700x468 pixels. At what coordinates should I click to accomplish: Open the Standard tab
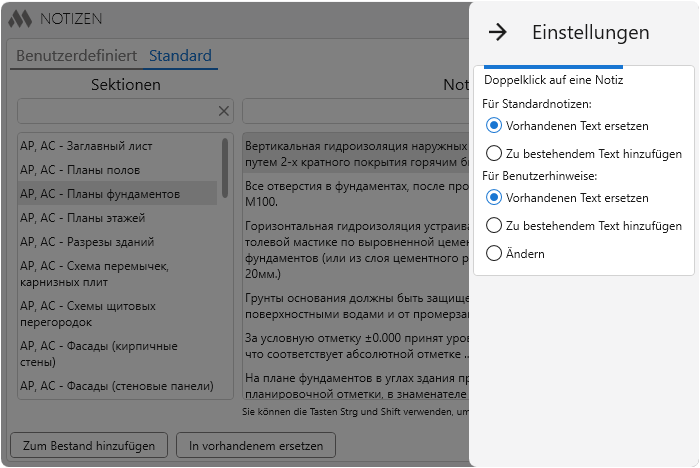[x=180, y=56]
